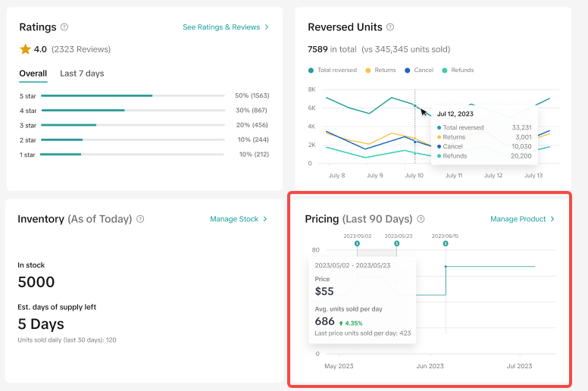Select the 2023/06/15 price change marker
The width and height of the screenshot is (588, 391).
click(x=446, y=243)
